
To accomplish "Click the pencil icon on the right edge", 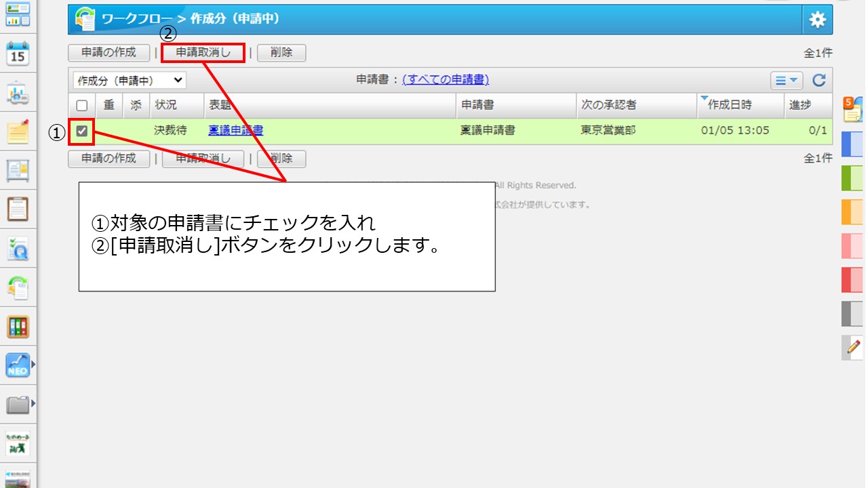I will (x=852, y=348).
